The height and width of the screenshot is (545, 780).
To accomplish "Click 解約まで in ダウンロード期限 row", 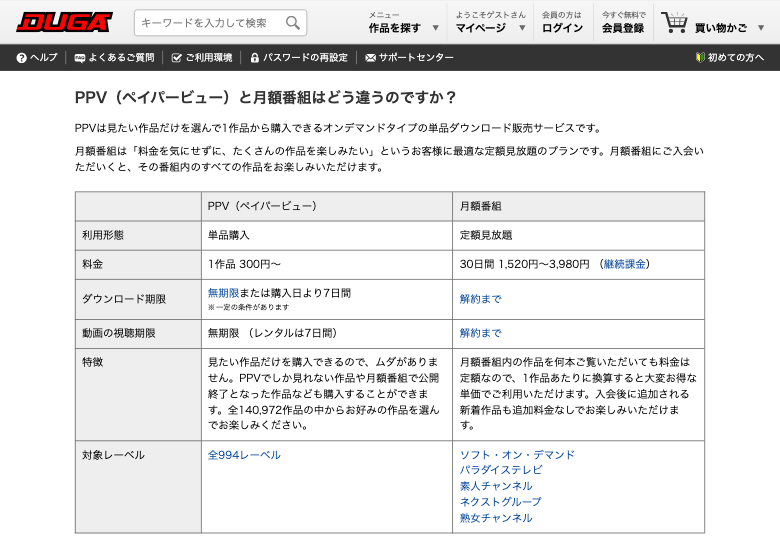I will point(481,299).
